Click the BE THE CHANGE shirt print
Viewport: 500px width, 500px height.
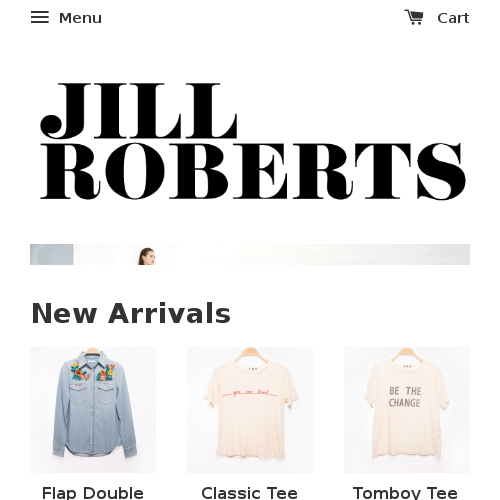pyautogui.click(x=405, y=397)
